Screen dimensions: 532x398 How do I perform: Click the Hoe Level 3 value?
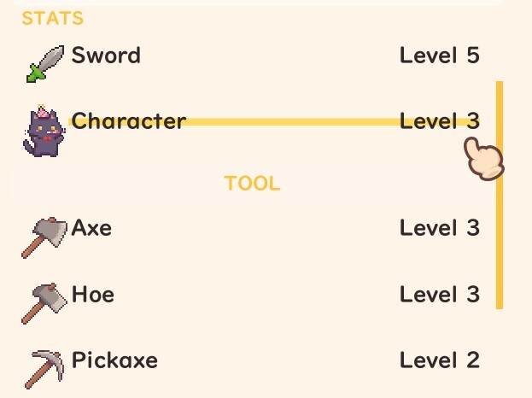click(x=439, y=295)
